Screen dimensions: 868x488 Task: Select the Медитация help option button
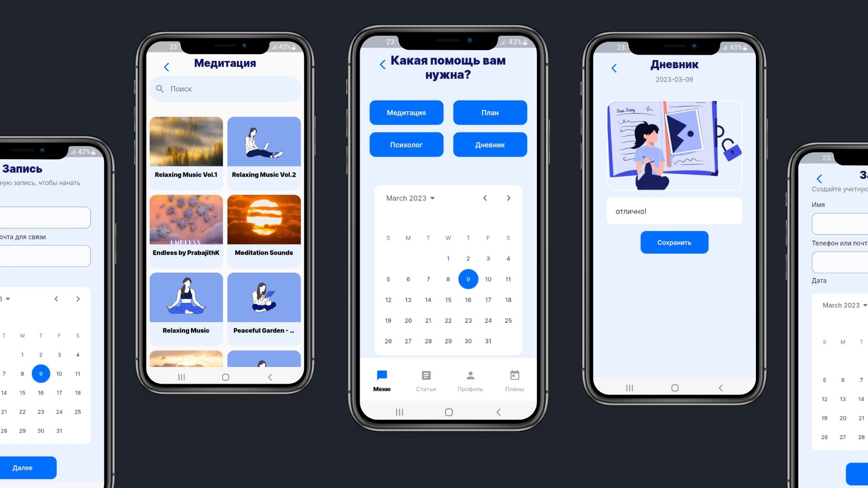(x=406, y=112)
